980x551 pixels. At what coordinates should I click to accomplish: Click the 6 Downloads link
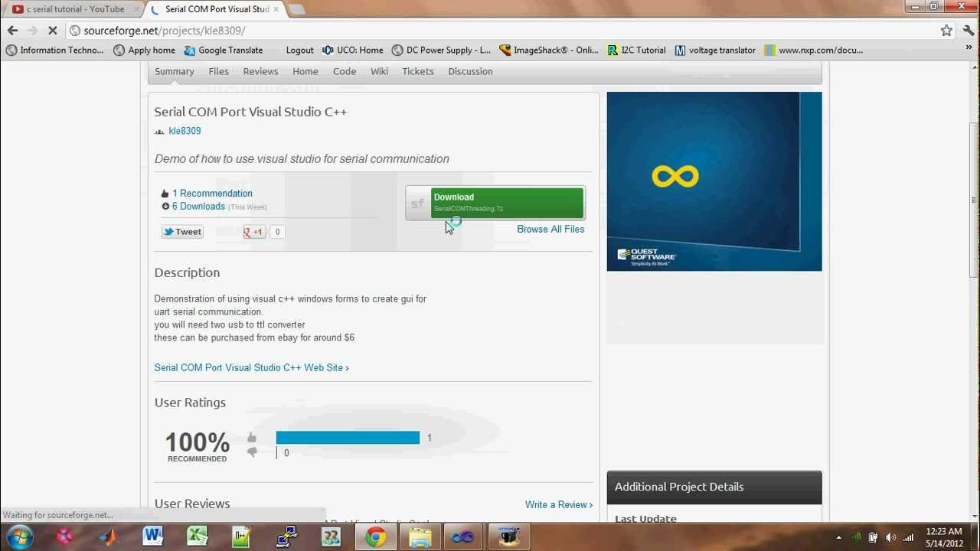[x=198, y=207]
